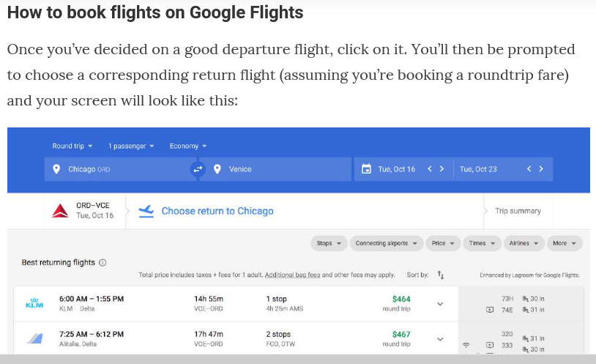Click the KLM airline logo
The height and width of the screenshot is (364, 596).
[34, 302]
